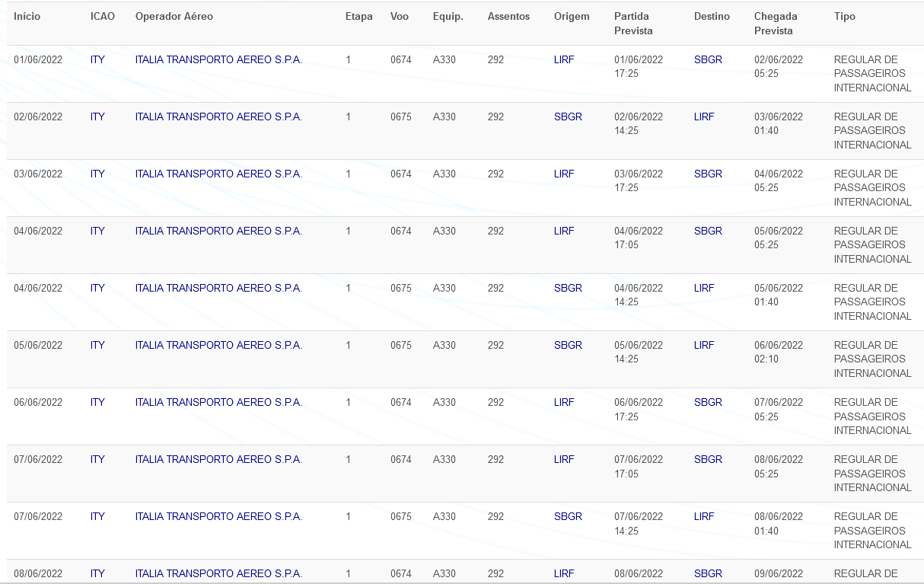This screenshot has width=924, height=584.
Task: Click destination SBGR for 04/06/2022 flight 0674
Action: click(x=708, y=231)
